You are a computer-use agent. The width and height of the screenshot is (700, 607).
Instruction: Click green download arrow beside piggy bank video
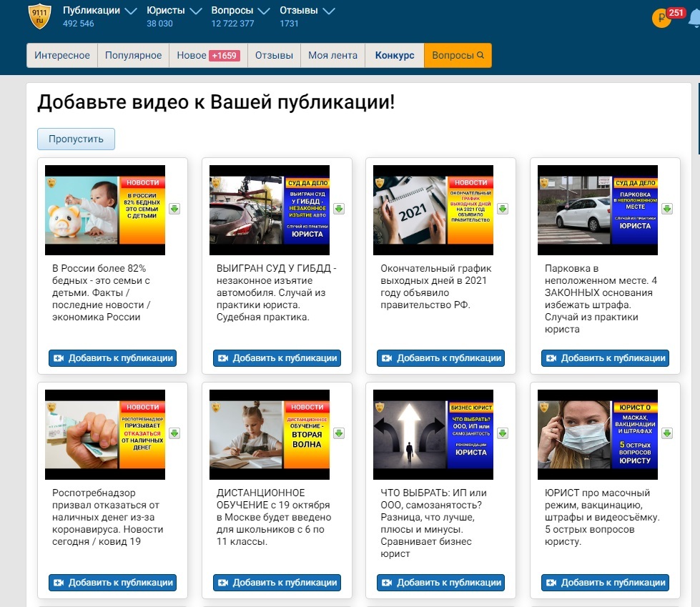coord(174,209)
